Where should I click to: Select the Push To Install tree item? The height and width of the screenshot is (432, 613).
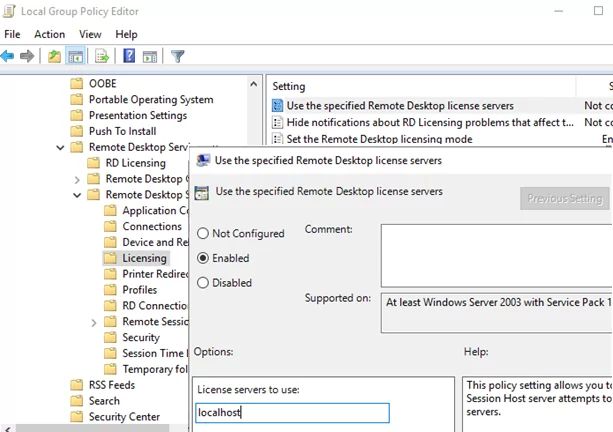(x=122, y=131)
